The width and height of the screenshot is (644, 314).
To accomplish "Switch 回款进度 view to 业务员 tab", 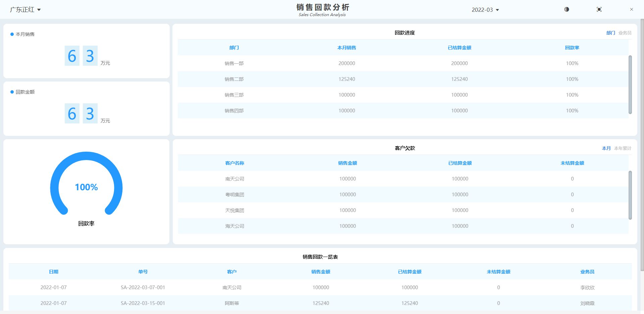I will click(625, 33).
